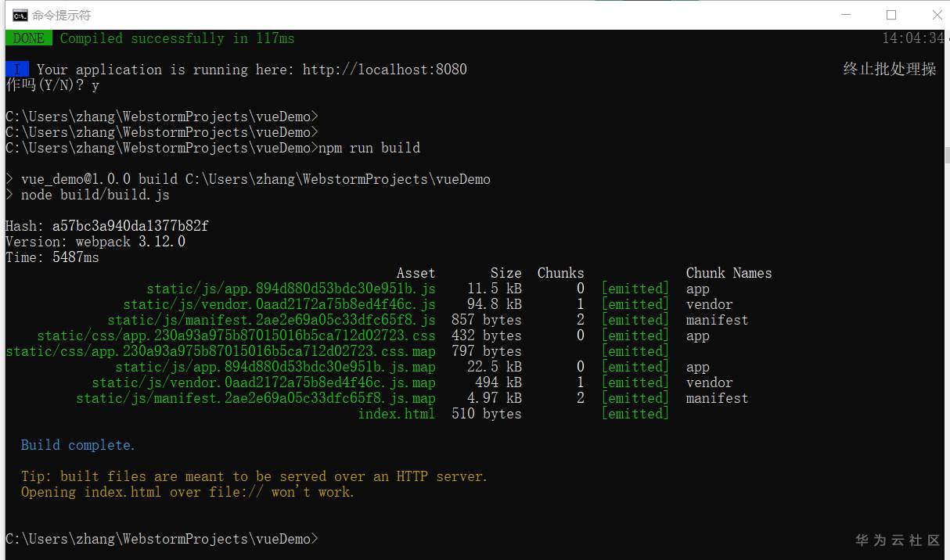The width and height of the screenshot is (950, 560).
Task: Click the blue I info badge
Action: (17, 70)
